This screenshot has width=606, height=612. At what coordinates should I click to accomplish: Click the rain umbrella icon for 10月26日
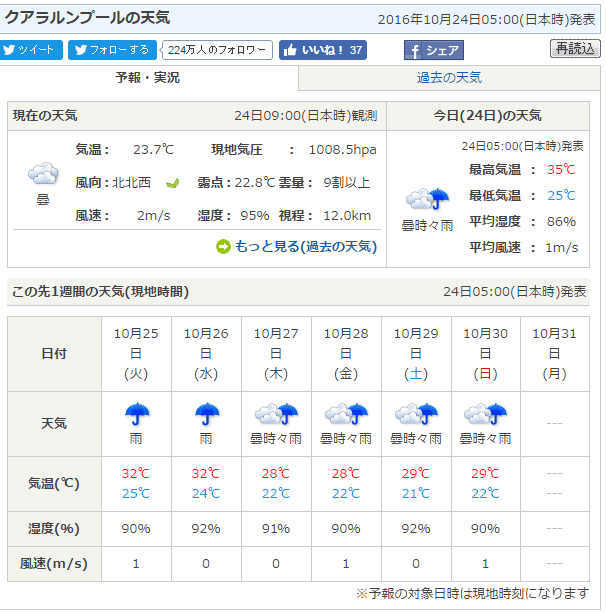(x=206, y=412)
